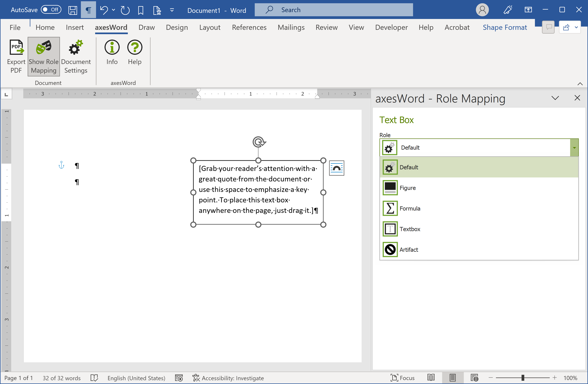This screenshot has height=384, width=588.
Task: Click the axesWord Info icon
Action: point(112,48)
